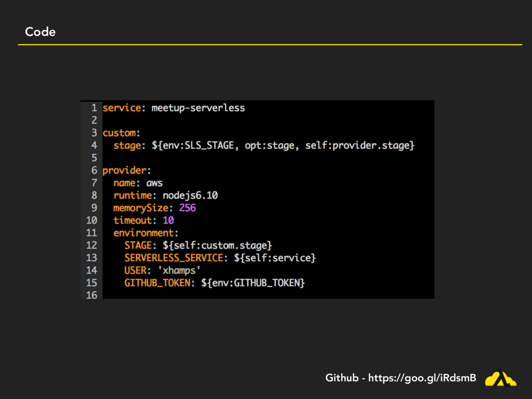Viewport: 532px width, 399px height.
Task: Click the yellow cloud lambda logo
Action: click(500, 378)
